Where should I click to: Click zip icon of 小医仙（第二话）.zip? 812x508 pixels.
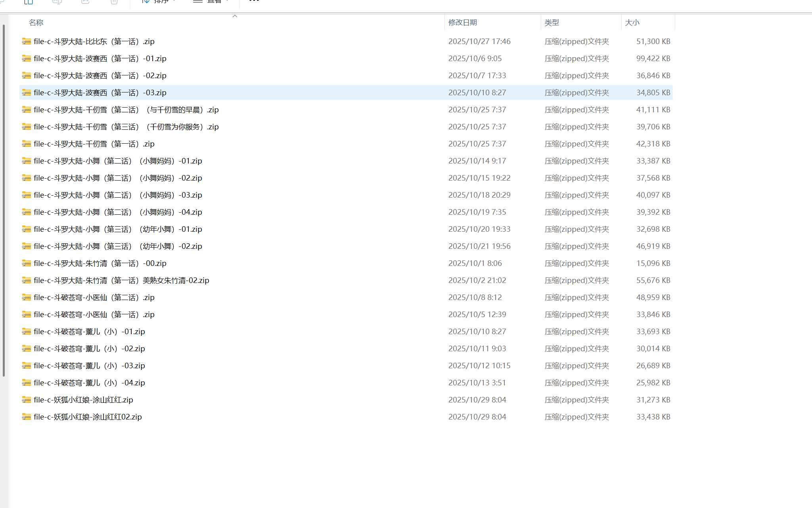pyautogui.click(x=27, y=297)
